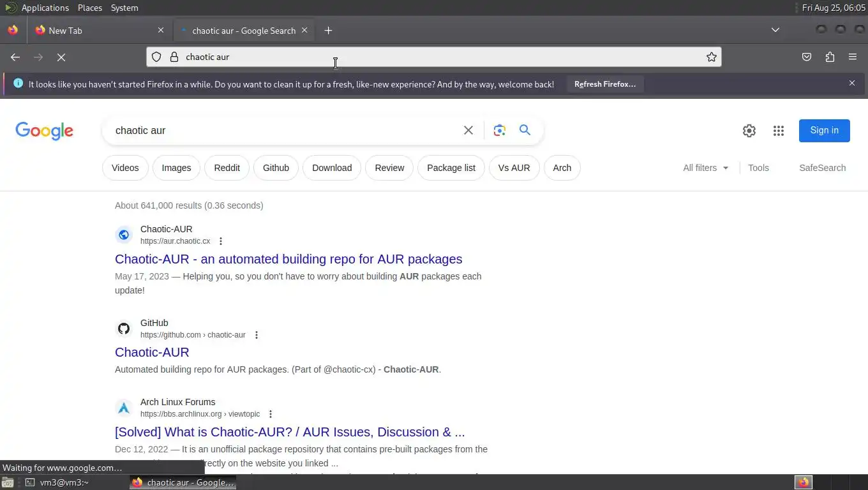Stop loading the page

61,57
